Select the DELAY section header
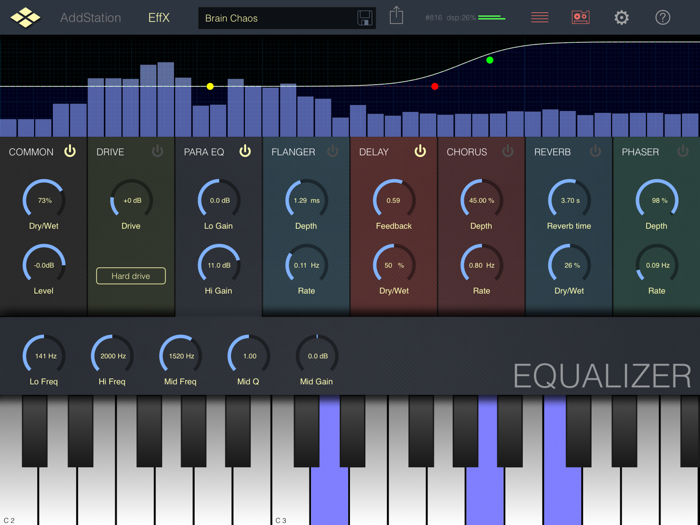 374,152
